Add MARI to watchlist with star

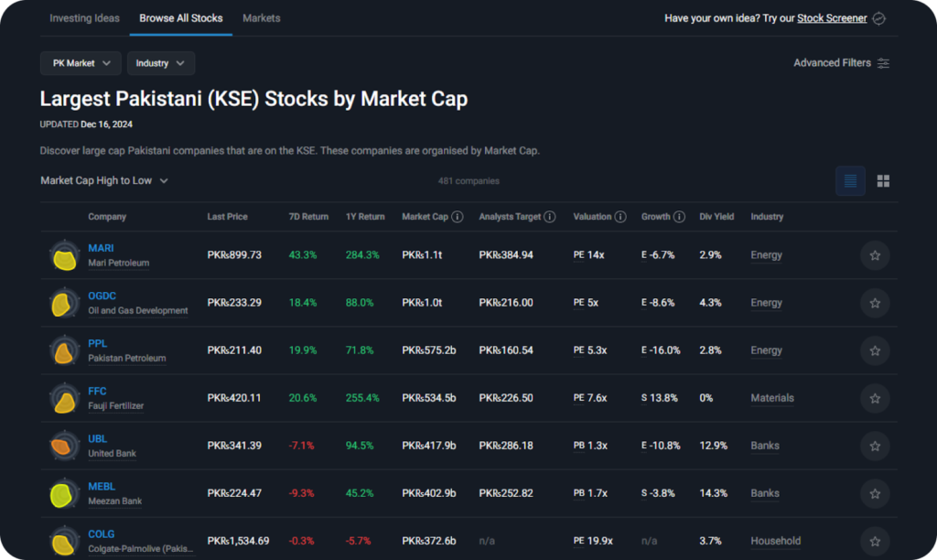coord(875,255)
